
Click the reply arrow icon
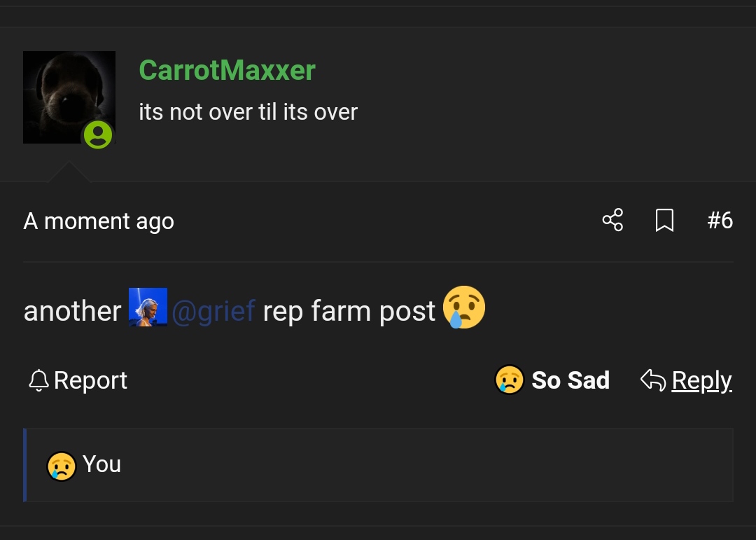(x=652, y=380)
